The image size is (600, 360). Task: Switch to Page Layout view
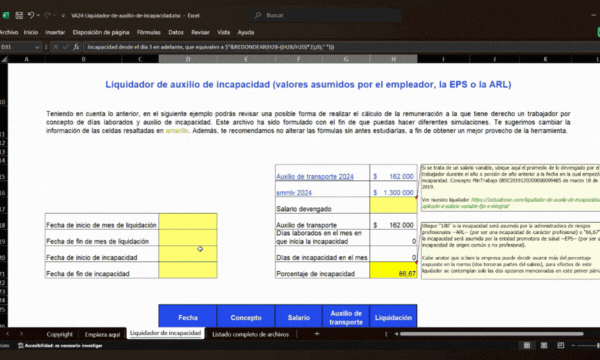[x=544, y=345]
